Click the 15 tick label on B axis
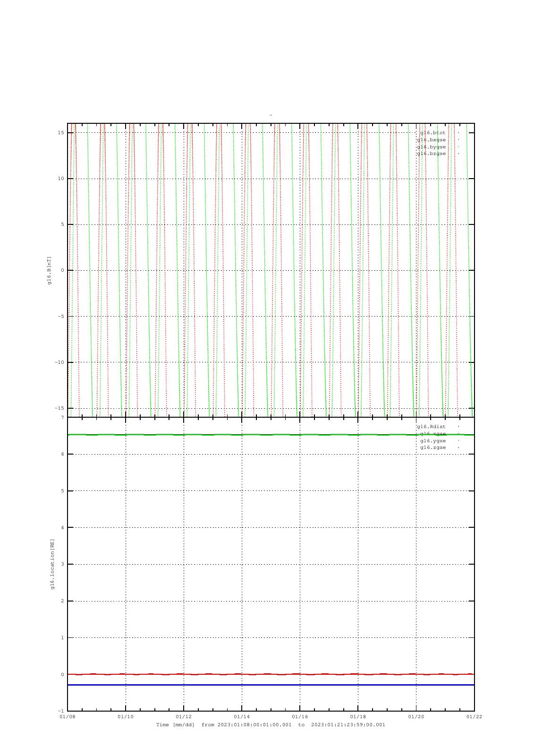The image size is (534, 756). pos(61,133)
